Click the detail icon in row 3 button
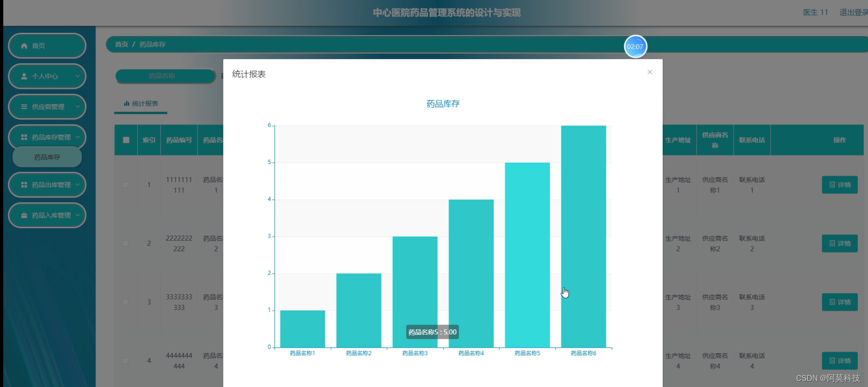The width and height of the screenshot is (868, 387). click(x=832, y=302)
